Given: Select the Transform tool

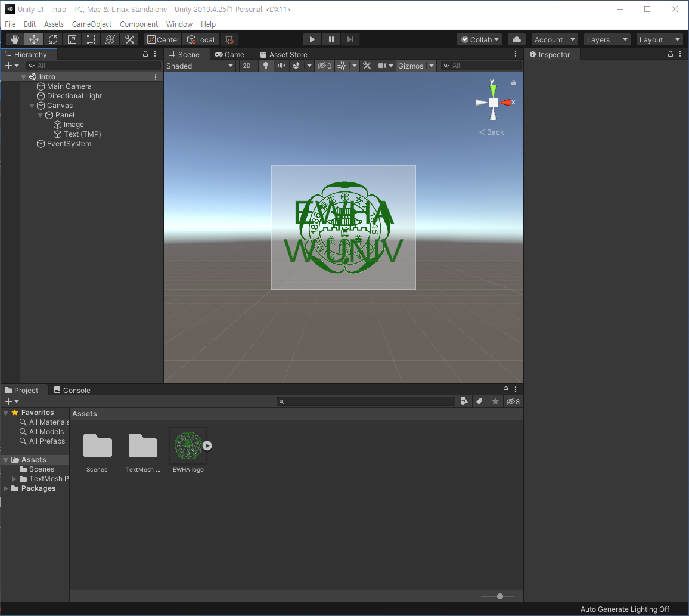Looking at the screenshot, I should coord(110,39).
